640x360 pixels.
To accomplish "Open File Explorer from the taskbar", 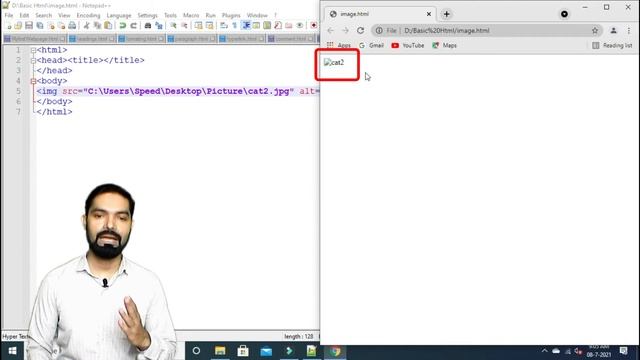I will point(220,351).
